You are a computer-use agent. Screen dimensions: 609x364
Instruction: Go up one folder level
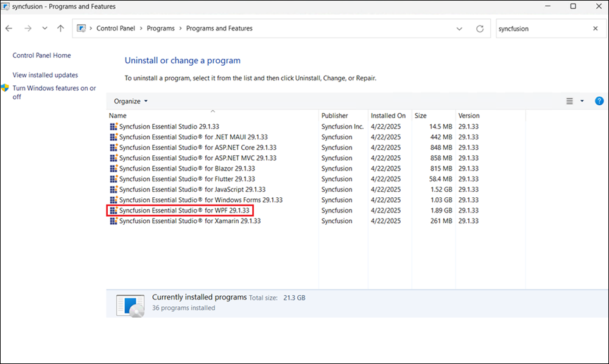point(60,29)
